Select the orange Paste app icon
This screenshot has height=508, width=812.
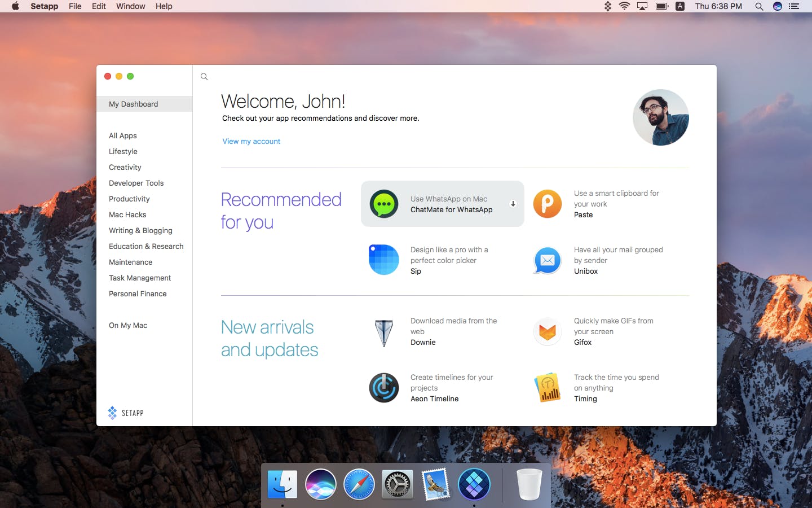(548, 204)
